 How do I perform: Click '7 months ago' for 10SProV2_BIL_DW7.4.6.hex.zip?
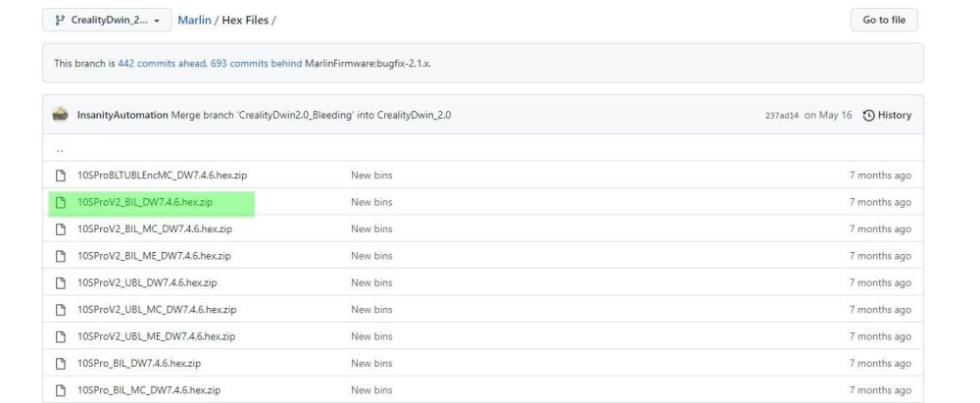[x=880, y=202]
